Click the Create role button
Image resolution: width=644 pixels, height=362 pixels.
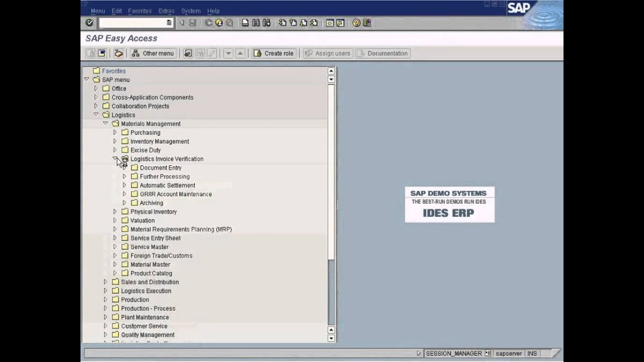(x=274, y=53)
